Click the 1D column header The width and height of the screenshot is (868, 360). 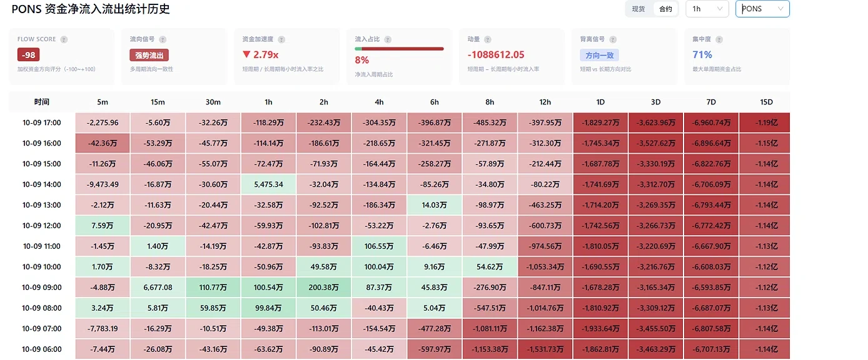600,102
